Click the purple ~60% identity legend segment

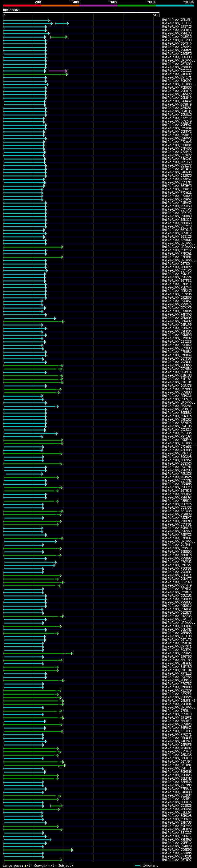pyautogui.click(x=99, y=6)
